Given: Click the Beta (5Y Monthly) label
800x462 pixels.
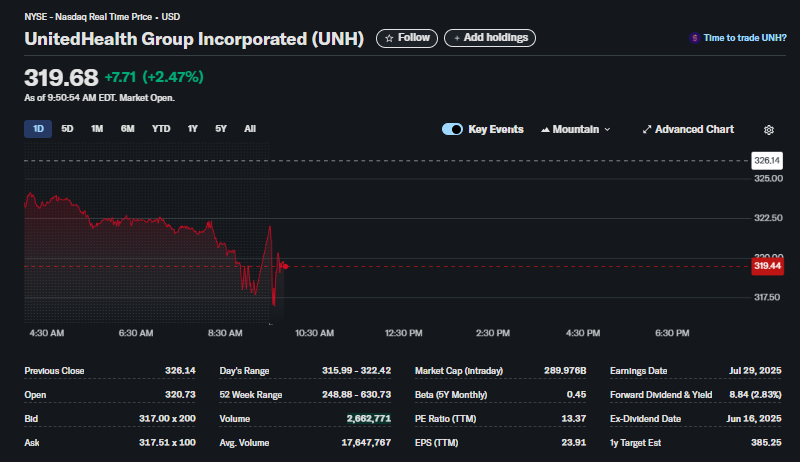Looking at the screenshot, I should point(451,395).
